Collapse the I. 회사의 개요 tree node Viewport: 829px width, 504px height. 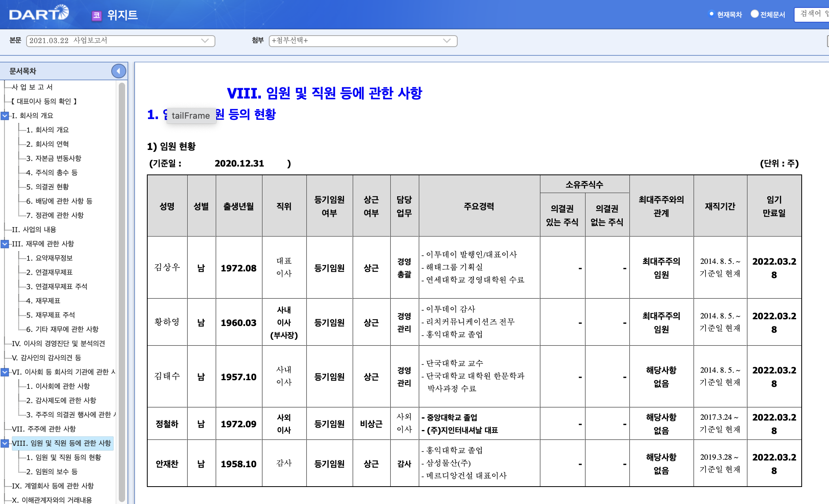[x=5, y=116]
